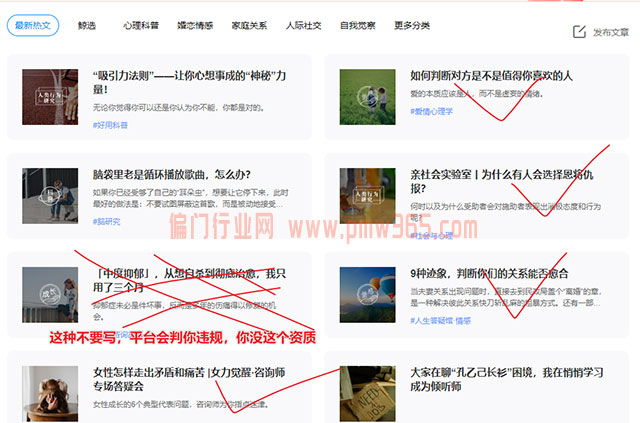Open thumbnail of 亲社会实验室 article
This screenshot has width=640, height=423.
tap(367, 196)
